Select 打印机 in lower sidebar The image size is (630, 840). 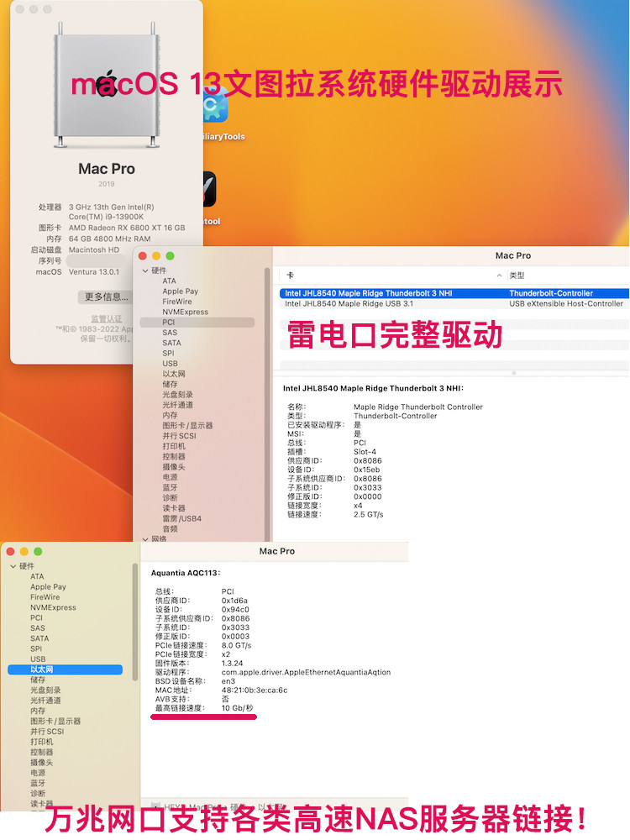point(41,742)
